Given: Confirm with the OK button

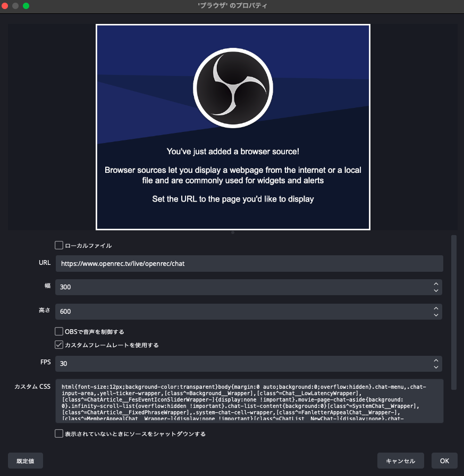Looking at the screenshot, I should click(444, 461).
